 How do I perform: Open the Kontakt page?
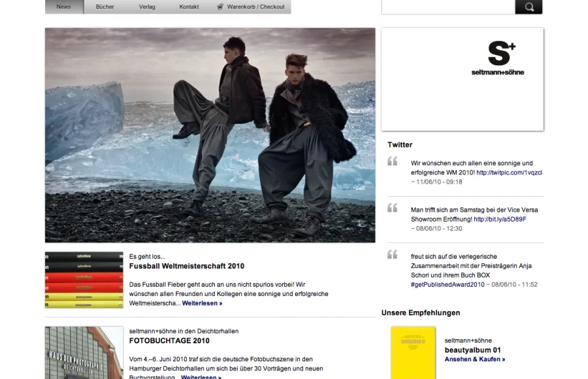pyautogui.click(x=189, y=7)
